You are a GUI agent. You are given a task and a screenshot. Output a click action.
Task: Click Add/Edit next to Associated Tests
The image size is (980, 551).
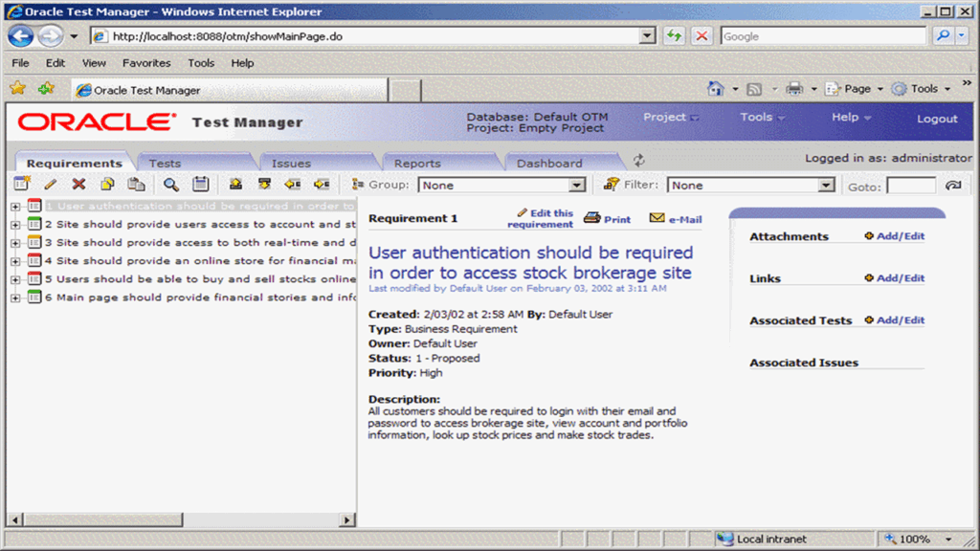(x=901, y=320)
